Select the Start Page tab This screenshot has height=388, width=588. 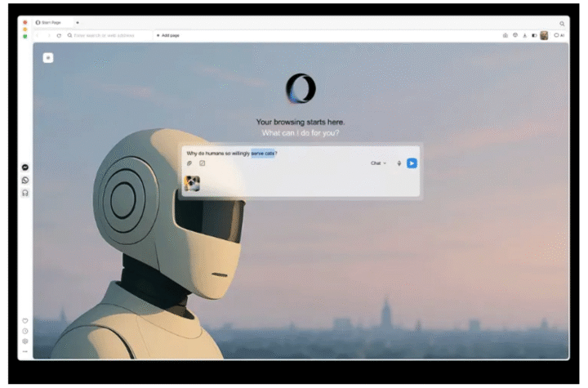(51, 23)
